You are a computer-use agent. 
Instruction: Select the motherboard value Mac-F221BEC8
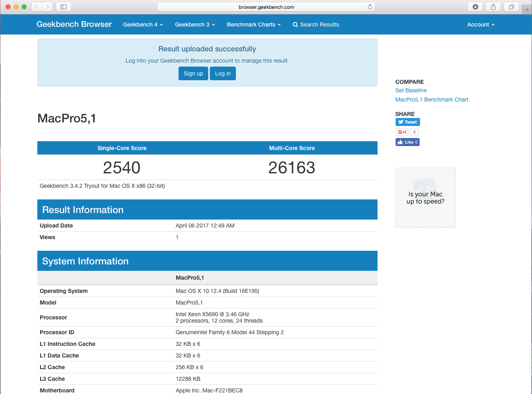click(x=209, y=390)
